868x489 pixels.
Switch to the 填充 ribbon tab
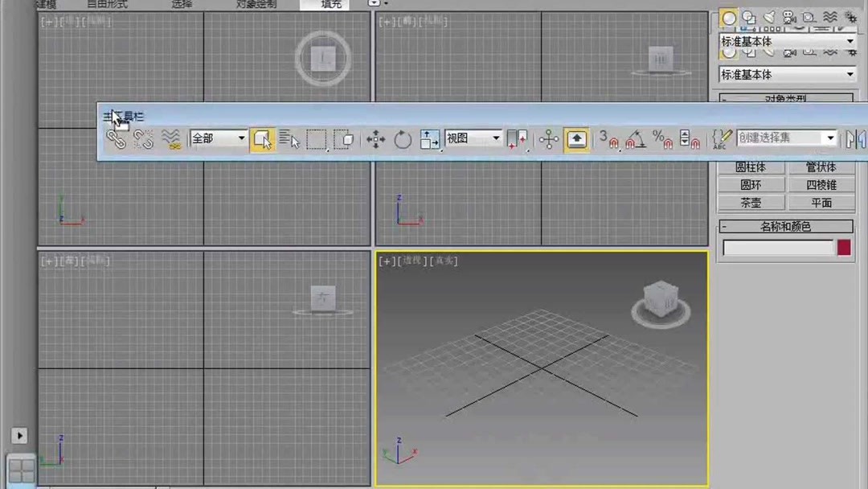[x=331, y=4]
